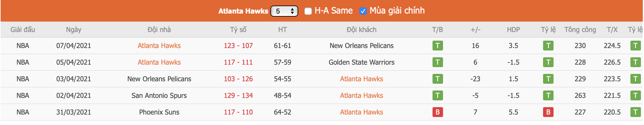Uncheck the Mùa giải chính checkbox
The width and height of the screenshot is (644, 125).
point(363,11)
